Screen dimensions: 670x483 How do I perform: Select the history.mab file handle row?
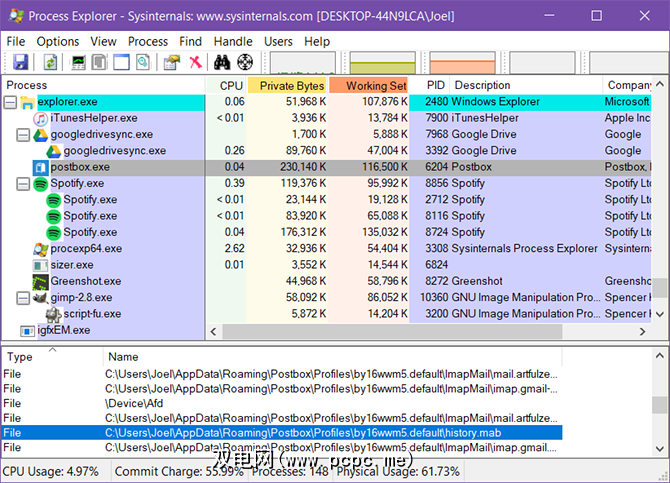(x=282, y=433)
